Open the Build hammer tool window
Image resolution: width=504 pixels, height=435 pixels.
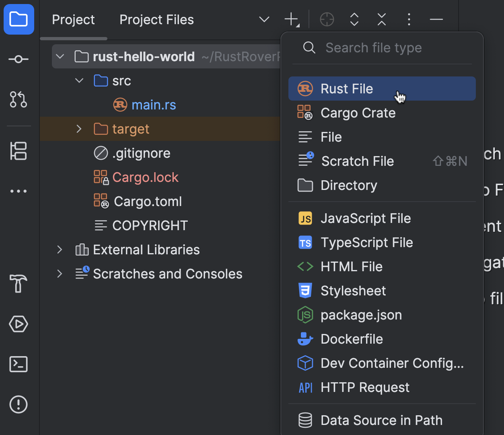pyautogui.click(x=19, y=283)
